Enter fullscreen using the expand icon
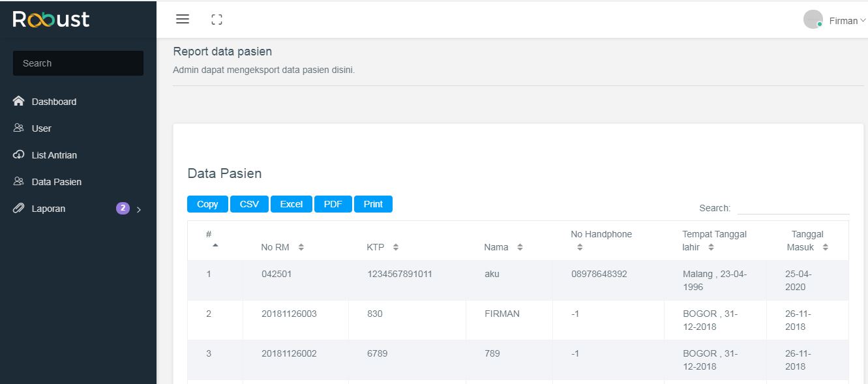Viewport: 868px width, 384px height. coord(217,19)
